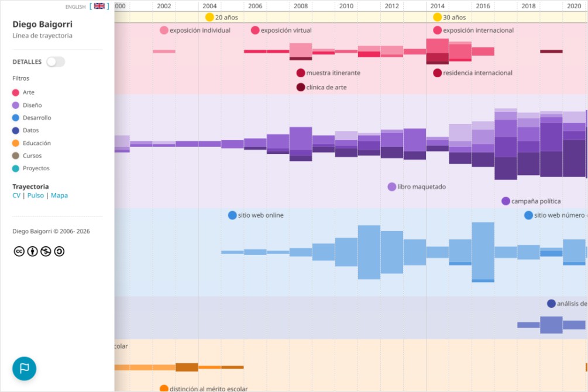Viewport: 588px width, 392px height.
Task: Filter by Desarrollo category
Action: coord(32,118)
